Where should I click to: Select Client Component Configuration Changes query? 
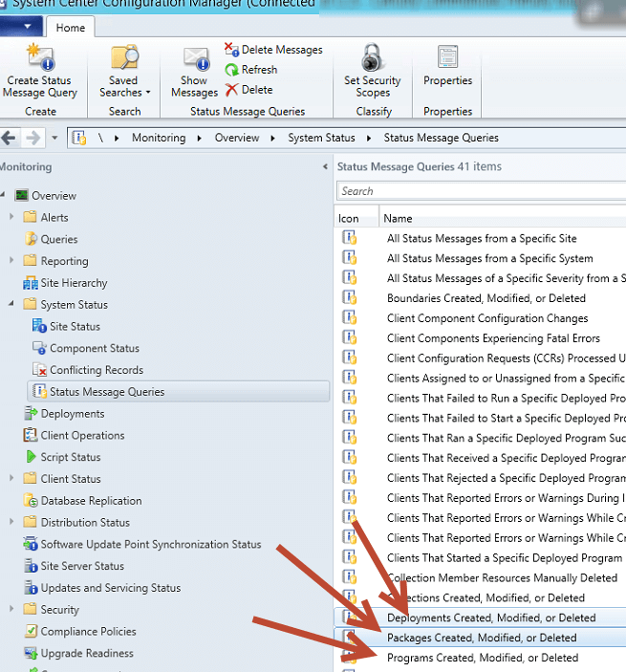pyautogui.click(x=487, y=318)
